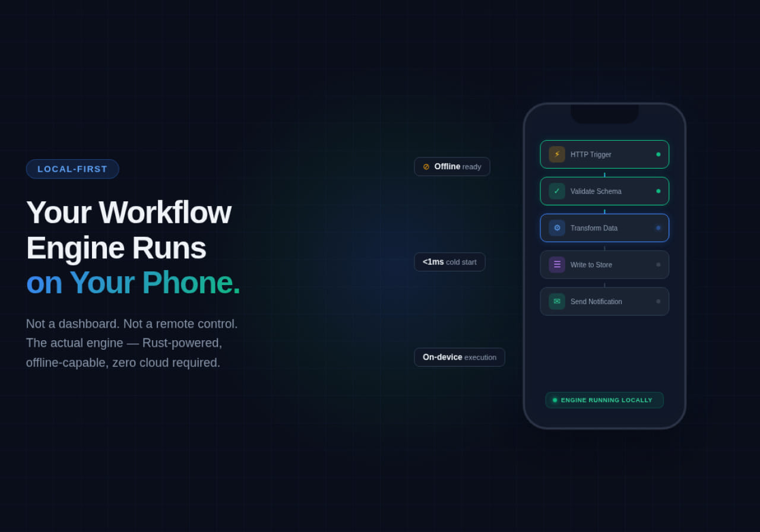The height and width of the screenshot is (532, 760).
Task: Click the lightning bolt HTTP Trigger icon
Action: (x=557, y=154)
